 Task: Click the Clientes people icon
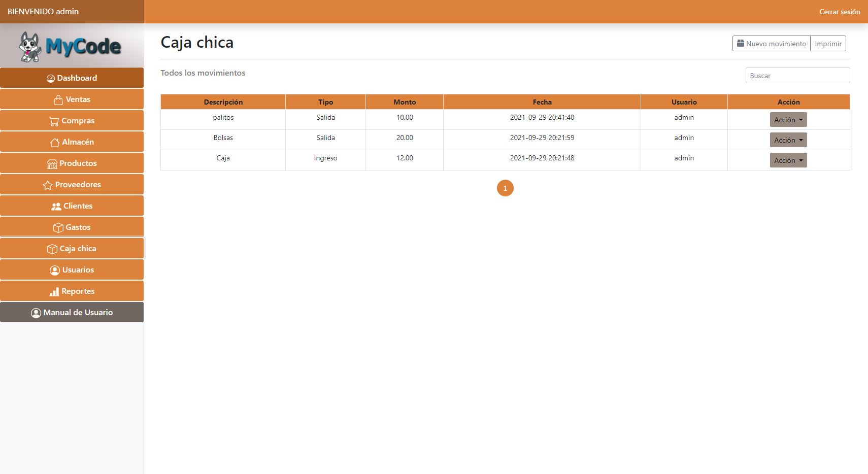coord(56,207)
